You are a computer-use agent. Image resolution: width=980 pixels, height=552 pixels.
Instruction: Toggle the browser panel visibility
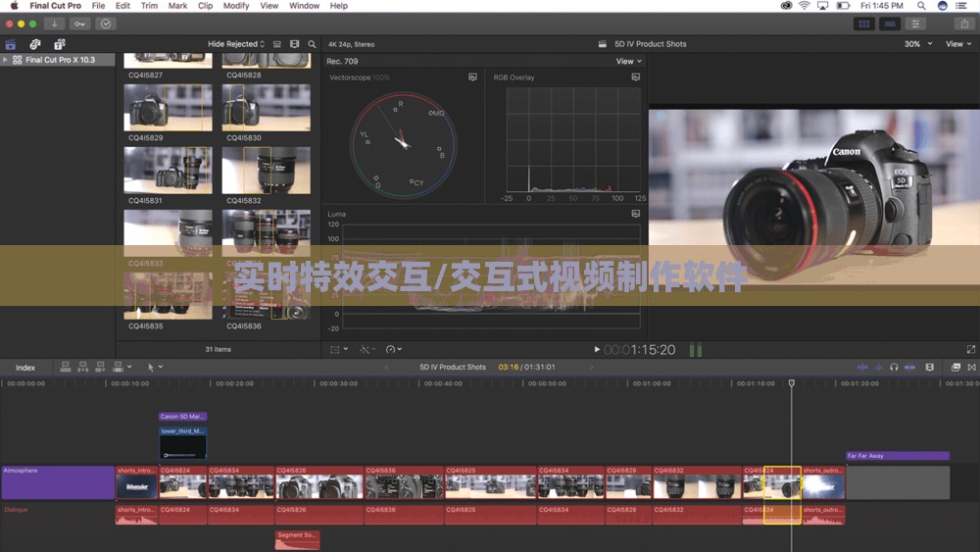click(x=864, y=24)
